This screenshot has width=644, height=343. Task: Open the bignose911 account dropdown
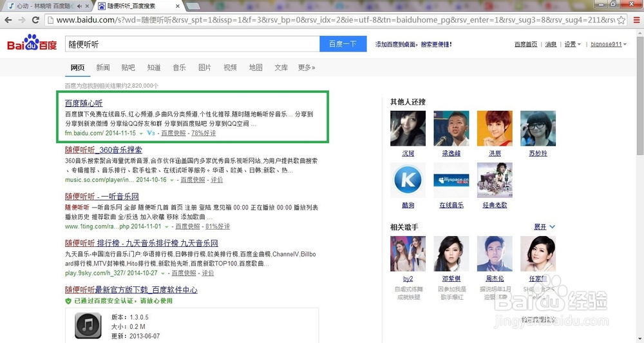coord(609,44)
